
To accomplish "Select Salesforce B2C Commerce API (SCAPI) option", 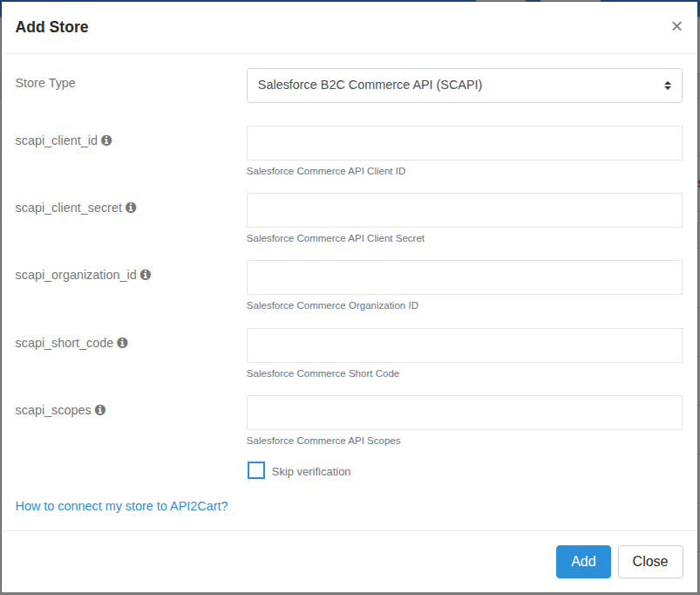I will coord(464,85).
